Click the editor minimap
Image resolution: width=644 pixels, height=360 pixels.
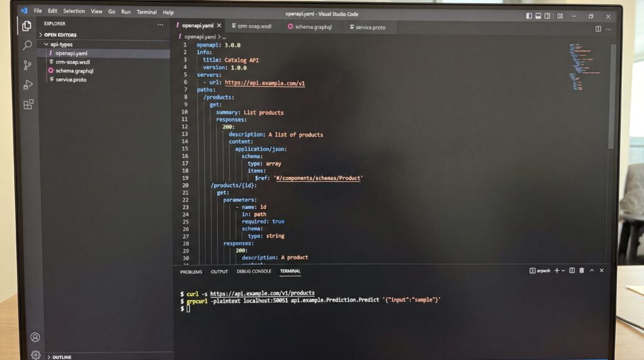pos(583,65)
